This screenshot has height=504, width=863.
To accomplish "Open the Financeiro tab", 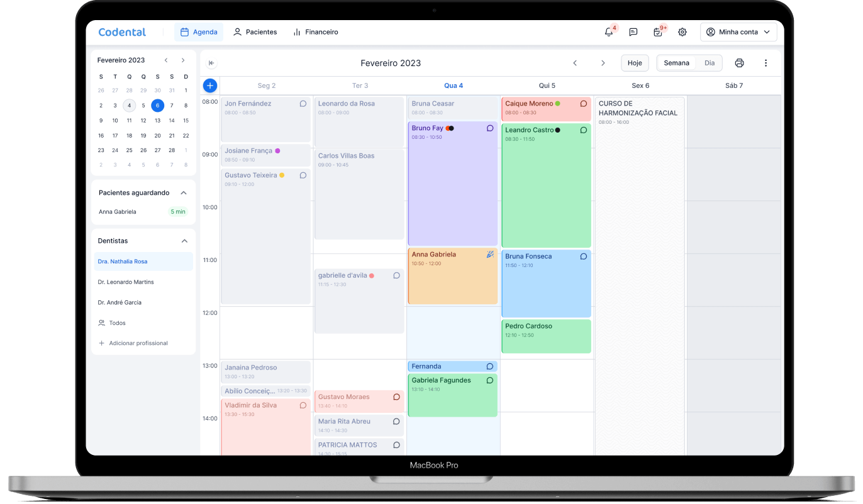I will (315, 32).
